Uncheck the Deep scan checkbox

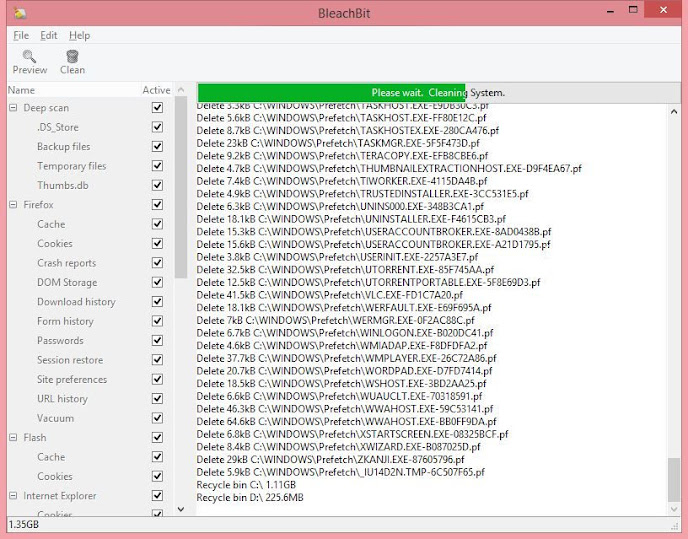coord(157,108)
